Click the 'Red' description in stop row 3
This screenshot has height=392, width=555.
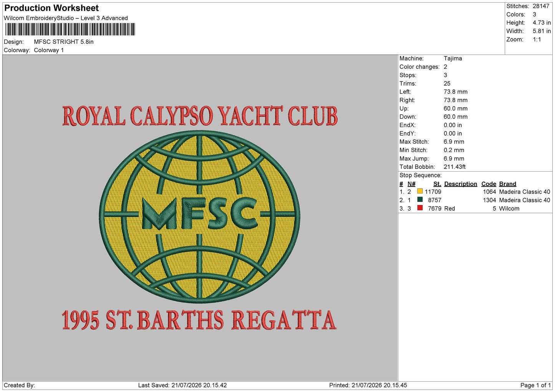pyautogui.click(x=449, y=209)
